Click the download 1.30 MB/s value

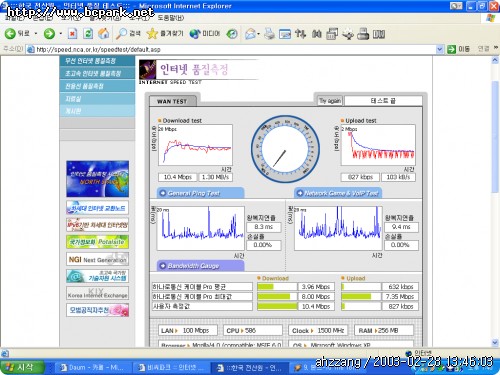(215, 177)
